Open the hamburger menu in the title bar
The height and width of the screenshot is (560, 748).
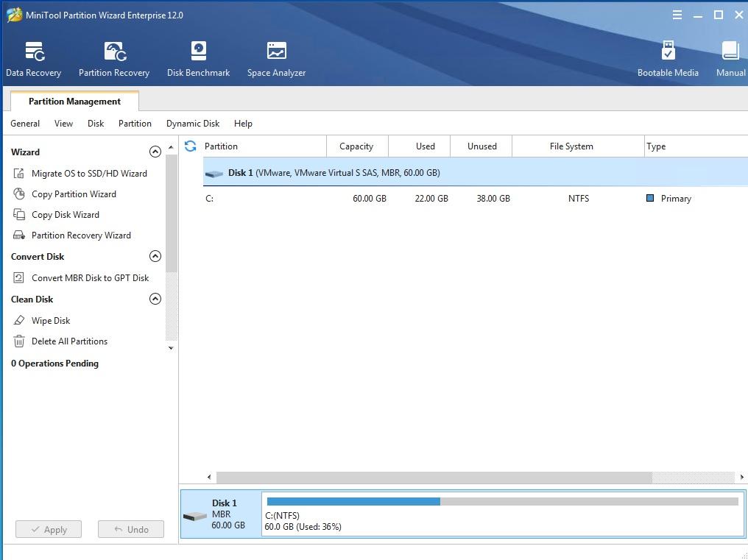[677, 15]
